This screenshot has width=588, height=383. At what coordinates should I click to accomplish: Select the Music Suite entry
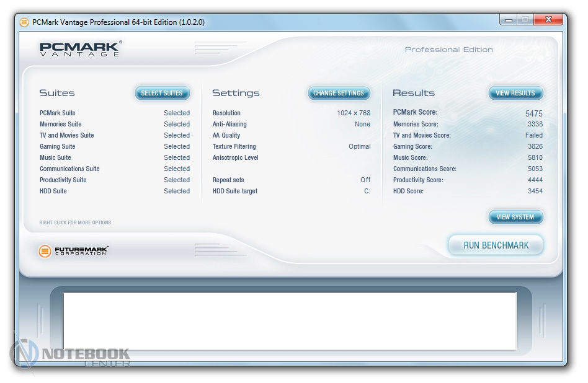click(x=55, y=157)
